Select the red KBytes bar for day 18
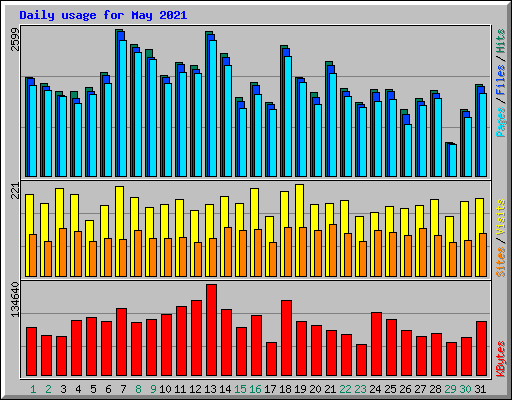This screenshot has width=512, height=400. pos(286,338)
